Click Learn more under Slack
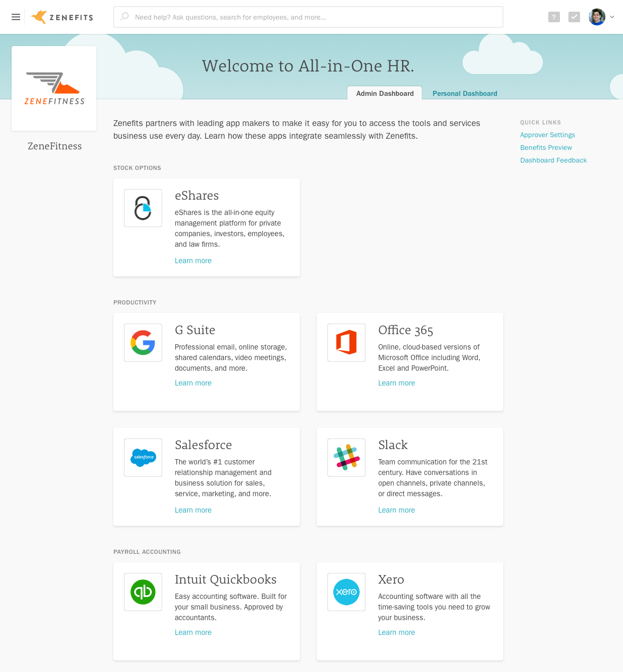This screenshot has height=672, width=623. coord(396,510)
